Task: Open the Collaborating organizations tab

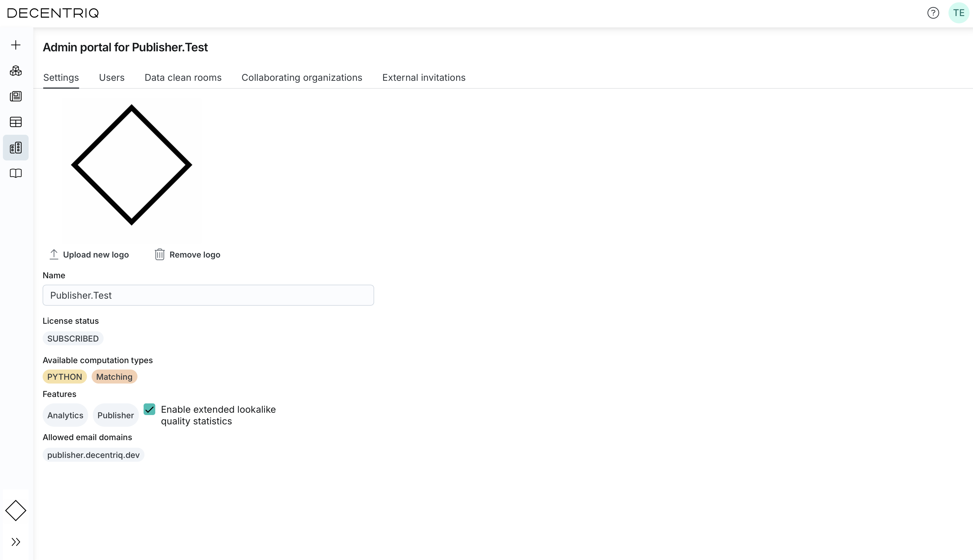Action: [302, 78]
